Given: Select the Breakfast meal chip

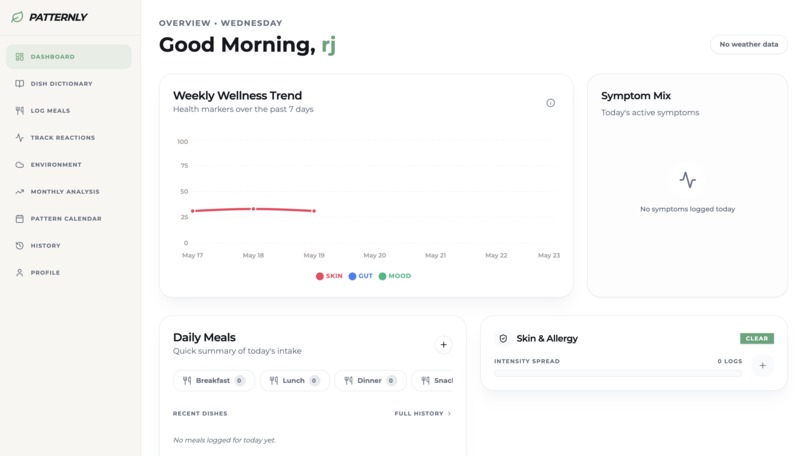Looking at the screenshot, I should click(x=214, y=380).
